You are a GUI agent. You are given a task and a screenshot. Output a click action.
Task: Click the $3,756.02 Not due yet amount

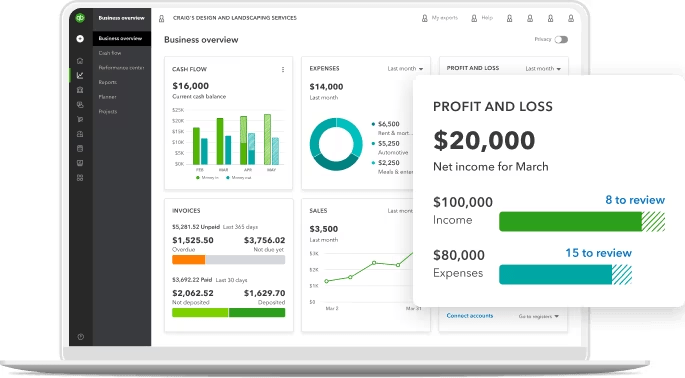point(264,240)
